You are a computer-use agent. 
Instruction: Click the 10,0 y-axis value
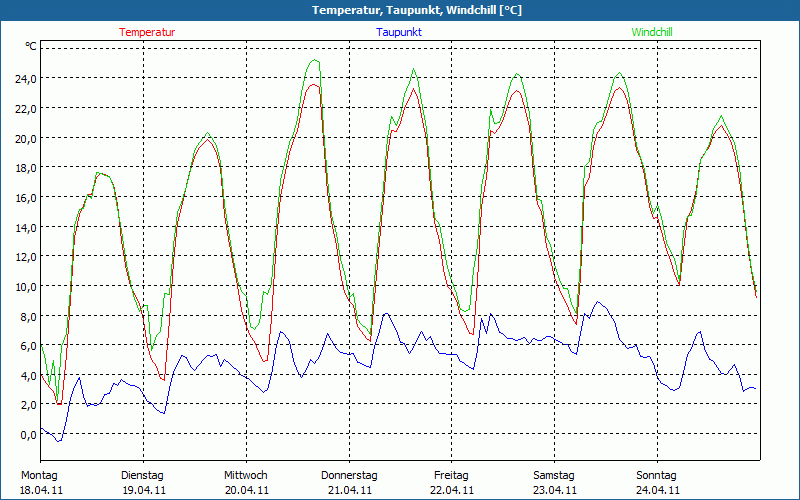coord(25,286)
